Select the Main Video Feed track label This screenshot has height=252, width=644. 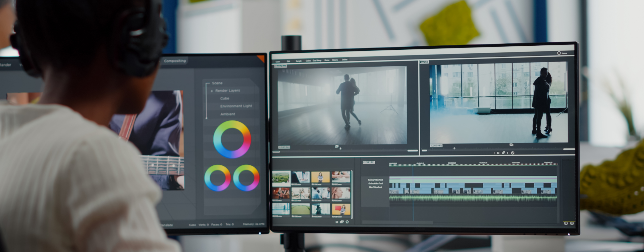tap(375, 187)
